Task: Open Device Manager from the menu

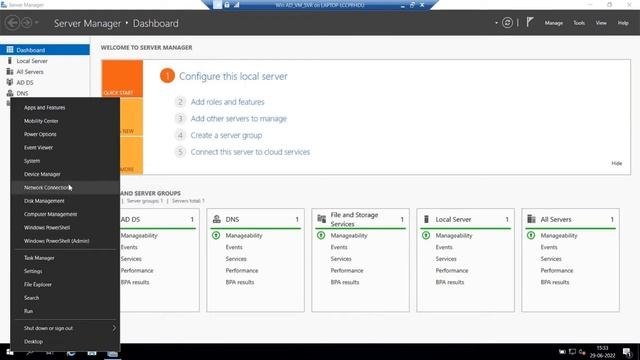Action: (65, 174)
